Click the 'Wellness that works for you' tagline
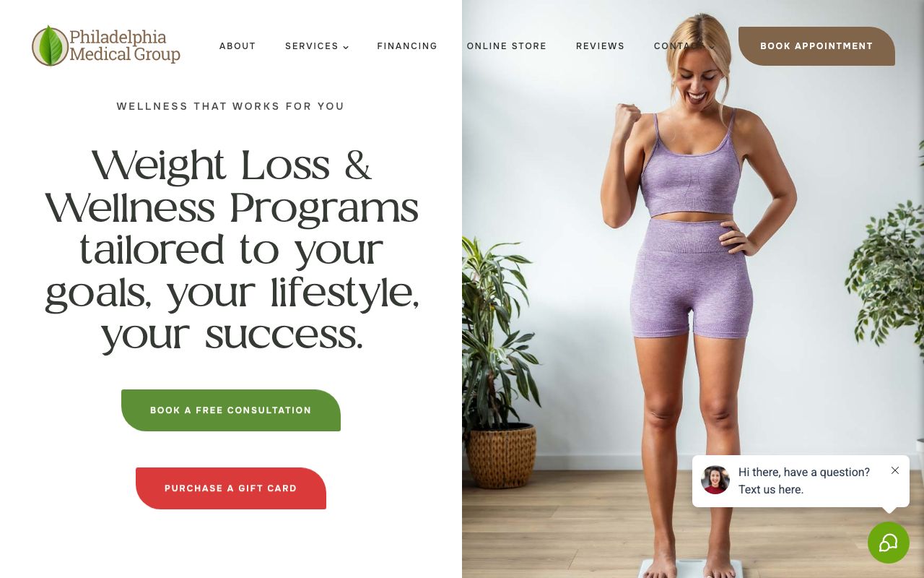This screenshot has height=578, width=924. pos(231,106)
